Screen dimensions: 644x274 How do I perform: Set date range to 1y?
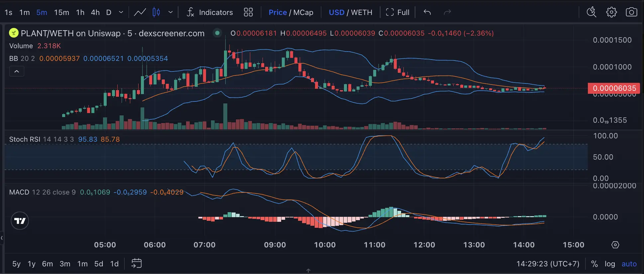click(x=32, y=264)
